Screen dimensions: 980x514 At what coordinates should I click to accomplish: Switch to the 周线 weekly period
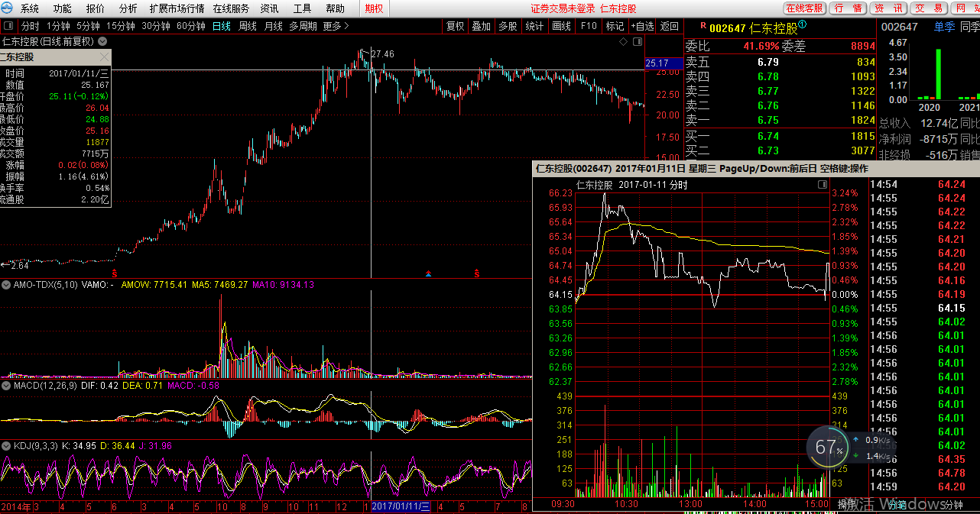coord(248,26)
